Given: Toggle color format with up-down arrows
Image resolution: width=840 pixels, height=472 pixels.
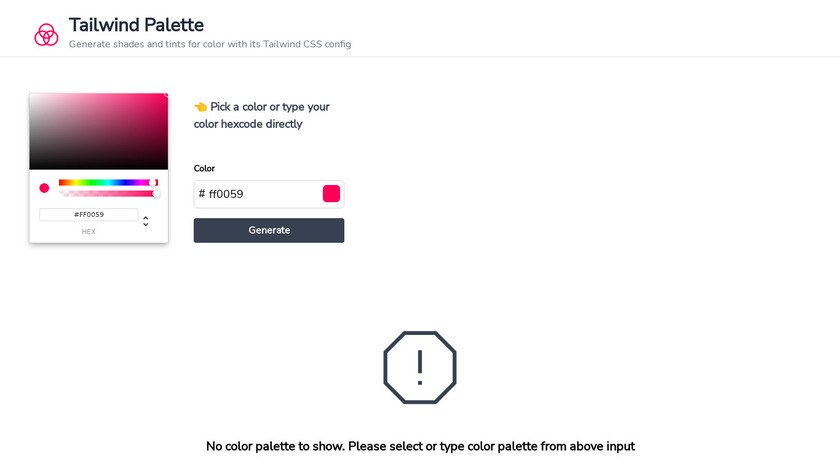Looking at the screenshot, I should [x=146, y=221].
